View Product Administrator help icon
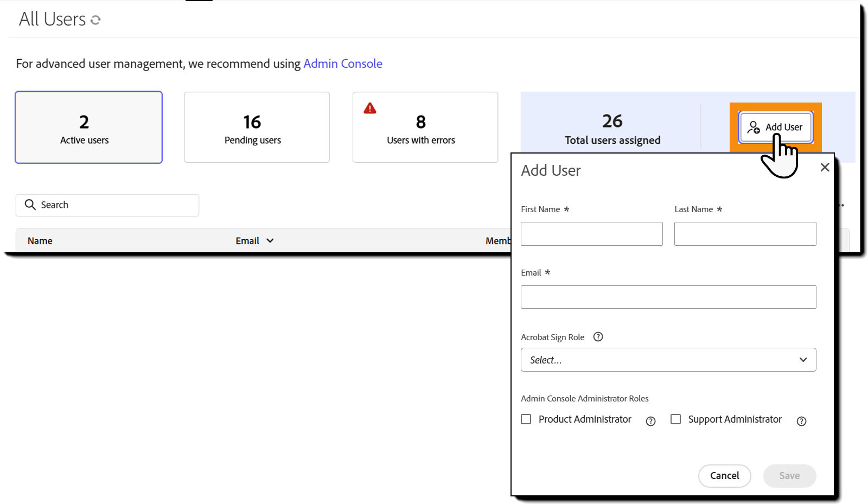The image size is (868, 504). 650,421
